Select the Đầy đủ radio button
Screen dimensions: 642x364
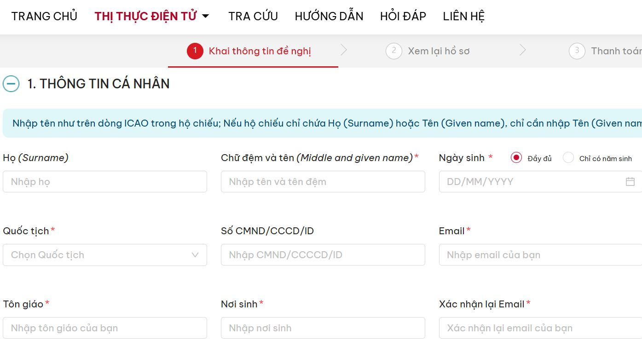tap(515, 157)
